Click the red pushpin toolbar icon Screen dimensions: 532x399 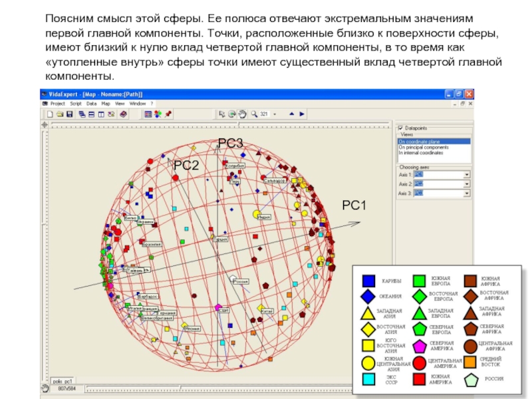click(x=168, y=114)
